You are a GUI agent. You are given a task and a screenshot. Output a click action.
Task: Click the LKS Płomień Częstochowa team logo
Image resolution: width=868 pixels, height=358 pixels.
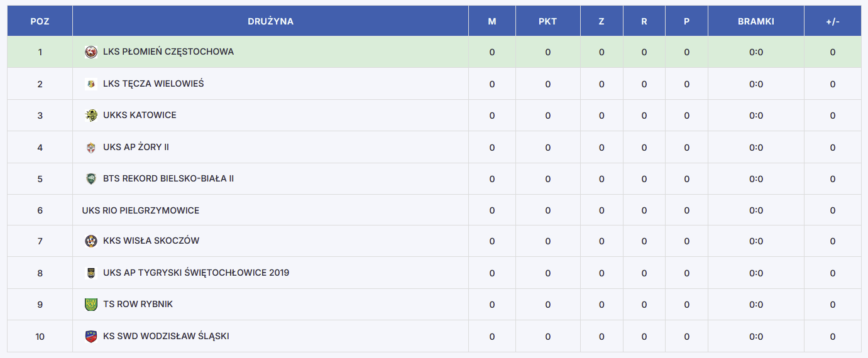[x=91, y=52]
